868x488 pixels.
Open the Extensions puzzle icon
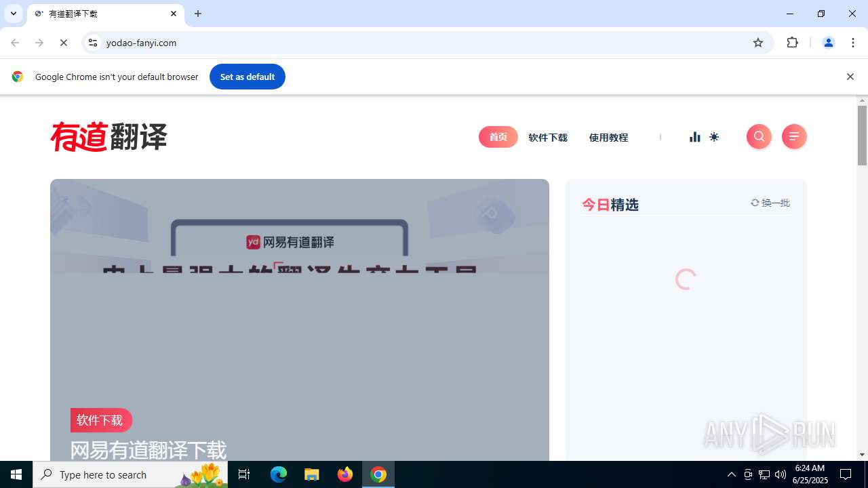pos(793,43)
